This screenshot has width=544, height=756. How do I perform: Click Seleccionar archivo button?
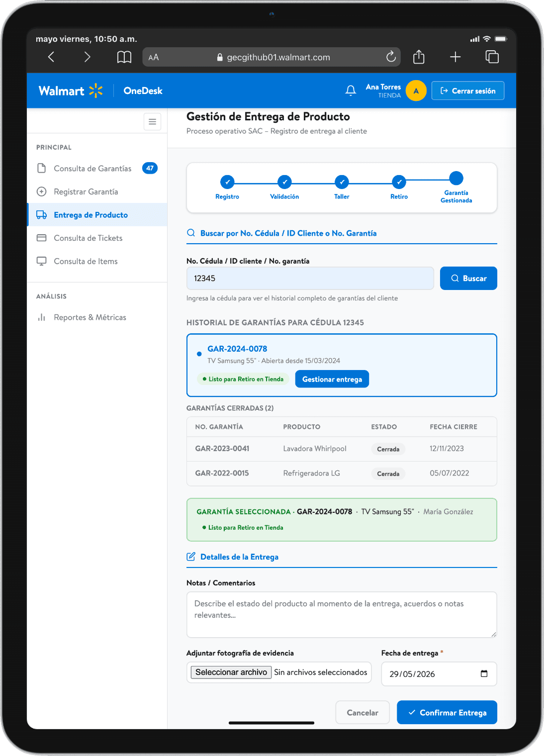(231, 672)
